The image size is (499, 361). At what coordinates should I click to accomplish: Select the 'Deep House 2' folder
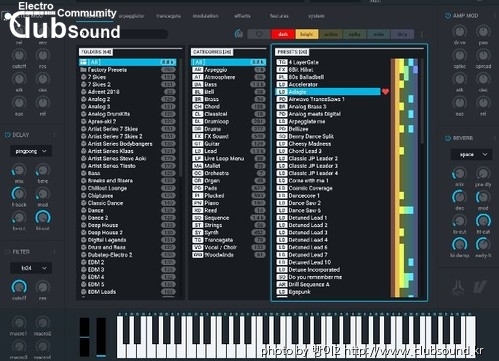[128, 233]
